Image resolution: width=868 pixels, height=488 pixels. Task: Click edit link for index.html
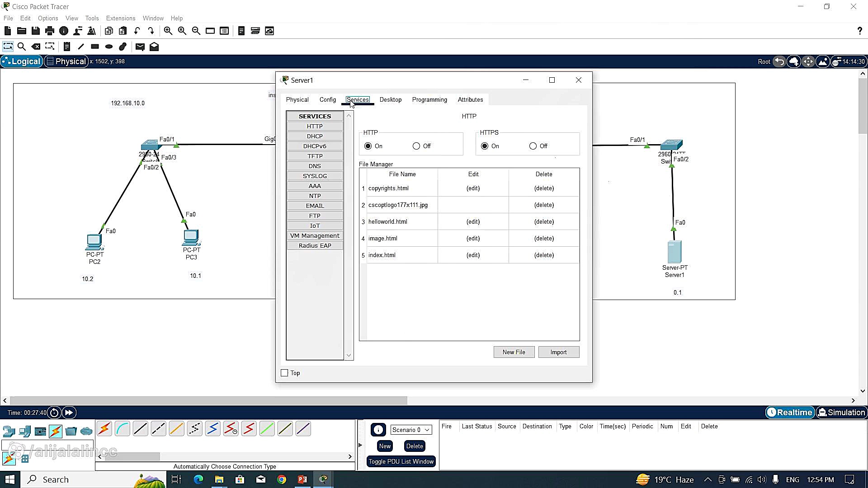click(x=473, y=255)
